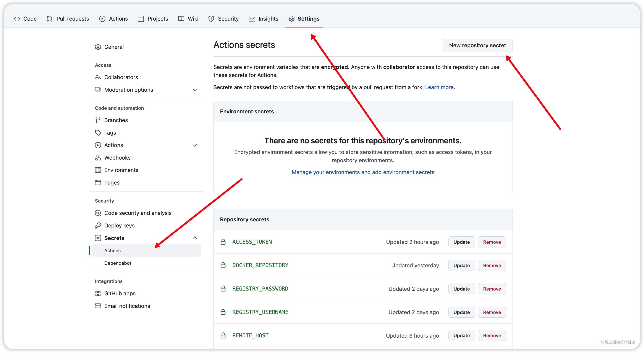Open Deploy keys settings
The image size is (644, 353).
pos(146,226)
